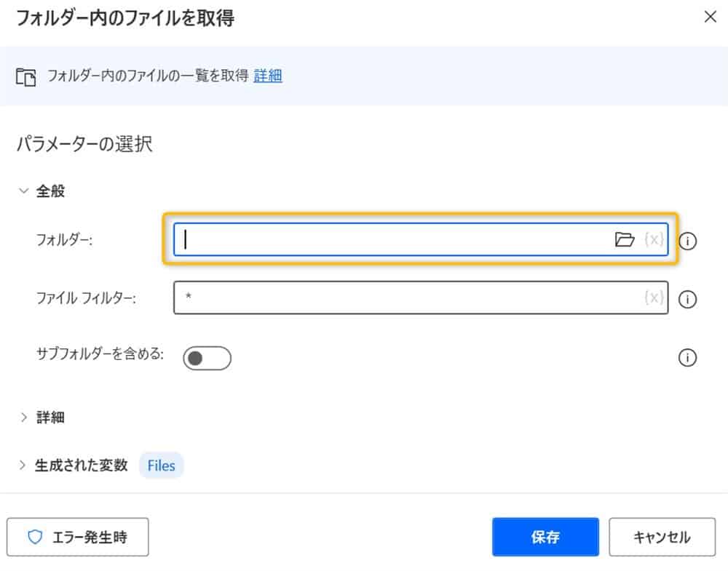This screenshot has width=728, height=571.
Task: Open the エラー発生時 settings
Action: pyautogui.click(x=78, y=538)
